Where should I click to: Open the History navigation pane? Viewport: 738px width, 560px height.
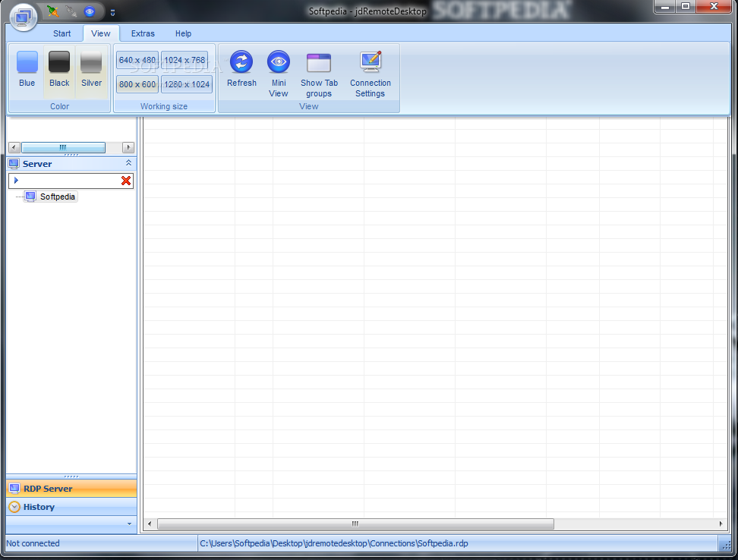[x=71, y=507]
